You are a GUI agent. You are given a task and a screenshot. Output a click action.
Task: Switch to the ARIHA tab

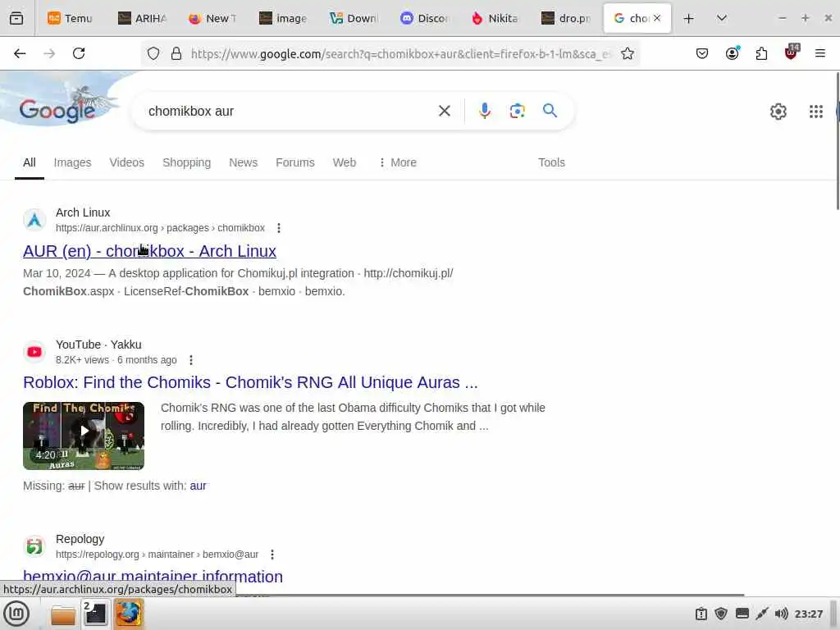coord(142,18)
